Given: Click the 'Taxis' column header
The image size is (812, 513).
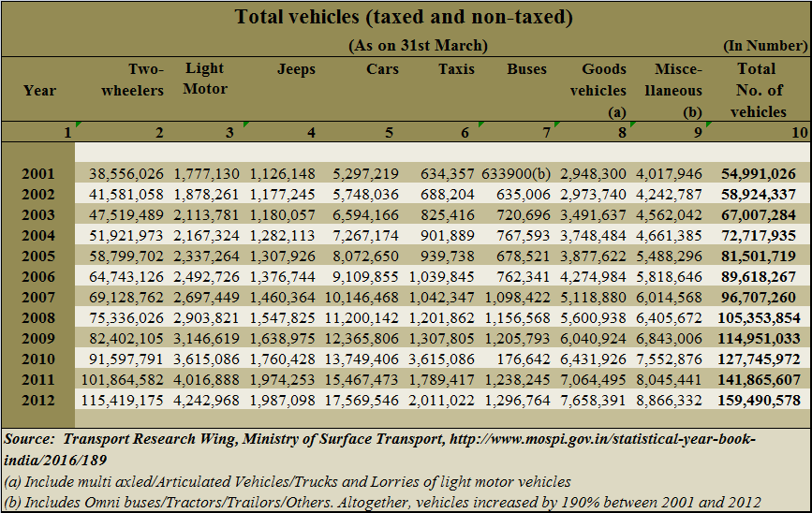Looking at the screenshot, I should [456, 69].
